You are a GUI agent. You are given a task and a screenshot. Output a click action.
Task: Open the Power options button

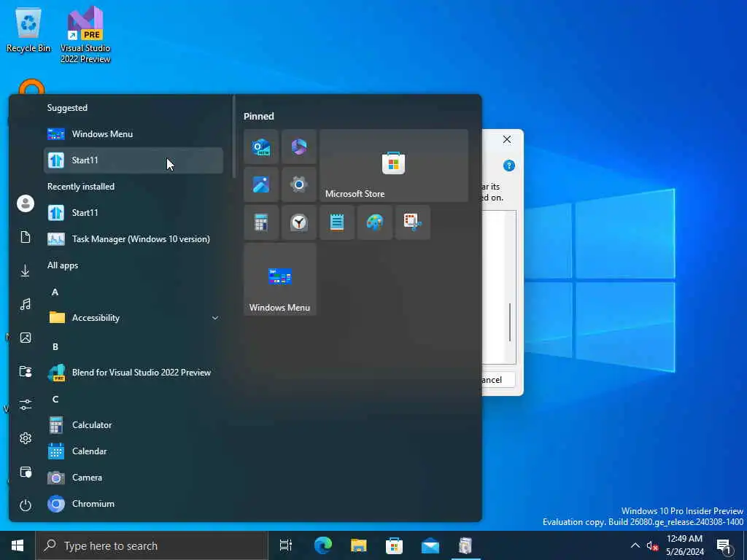[x=26, y=505]
